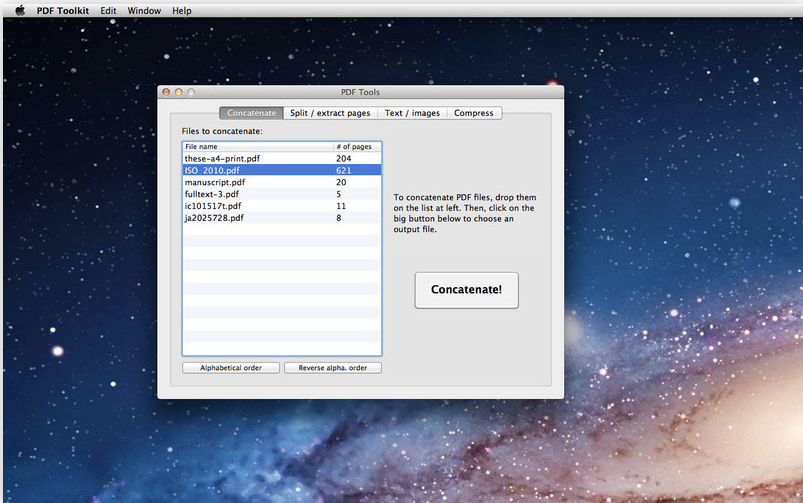Switch to the Text / images tab
The height and width of the screenshot is (503, 803).
coord(412,113)
